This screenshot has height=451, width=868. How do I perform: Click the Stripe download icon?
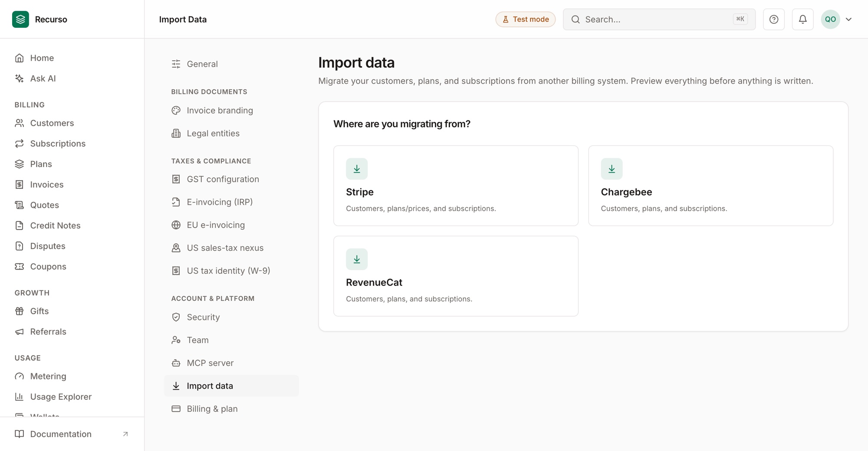[357, 169]
